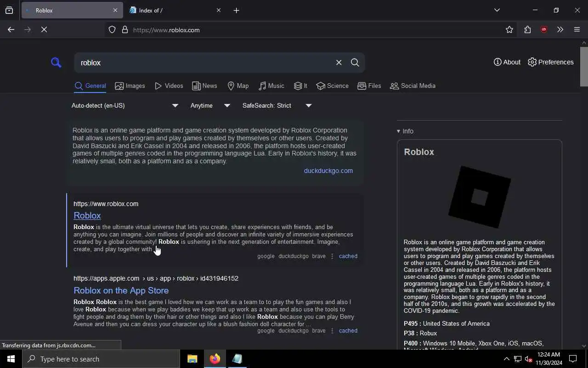
Task: Select the General search category
Action: pyautogui.click(x=90, y=86)
